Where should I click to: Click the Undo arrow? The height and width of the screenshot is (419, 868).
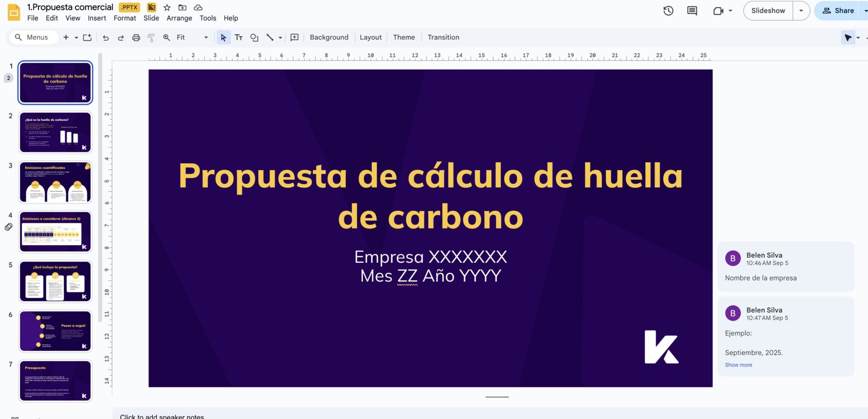click(106, 38)
